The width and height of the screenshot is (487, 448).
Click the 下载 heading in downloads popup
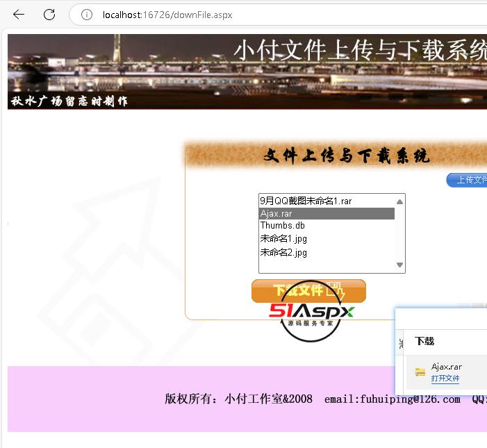pyautogui.click(x=424, y=341)
